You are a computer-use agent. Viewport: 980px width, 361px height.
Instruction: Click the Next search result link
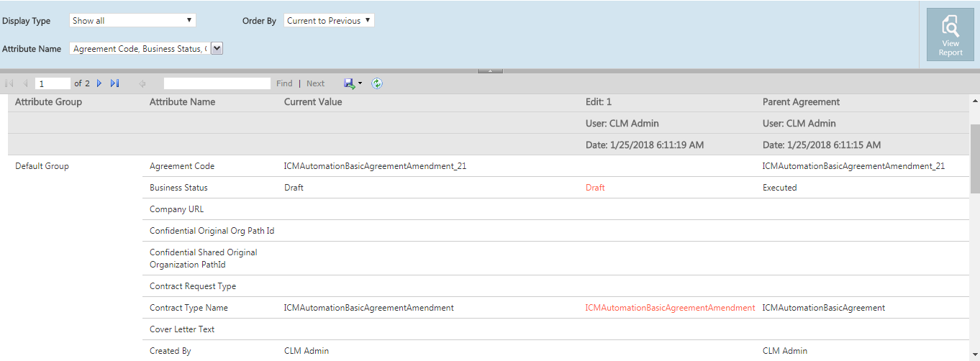point(315,83)
